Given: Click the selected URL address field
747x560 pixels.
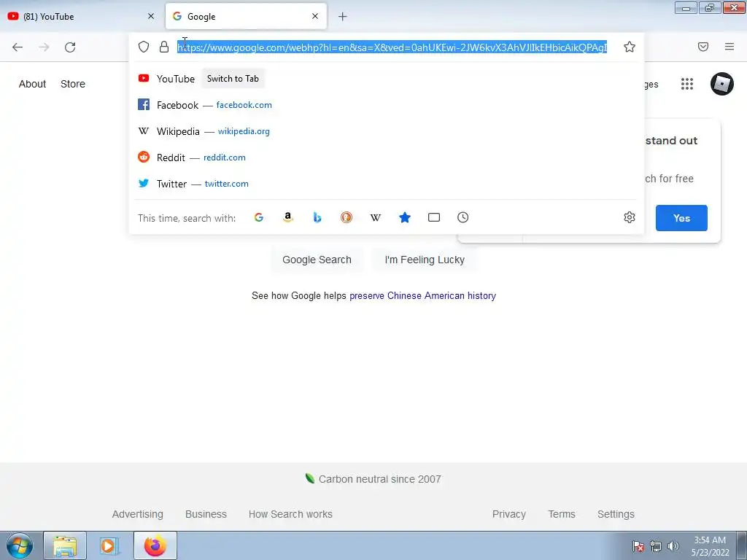Looking at the screenshot, I should tap(392, 47).
